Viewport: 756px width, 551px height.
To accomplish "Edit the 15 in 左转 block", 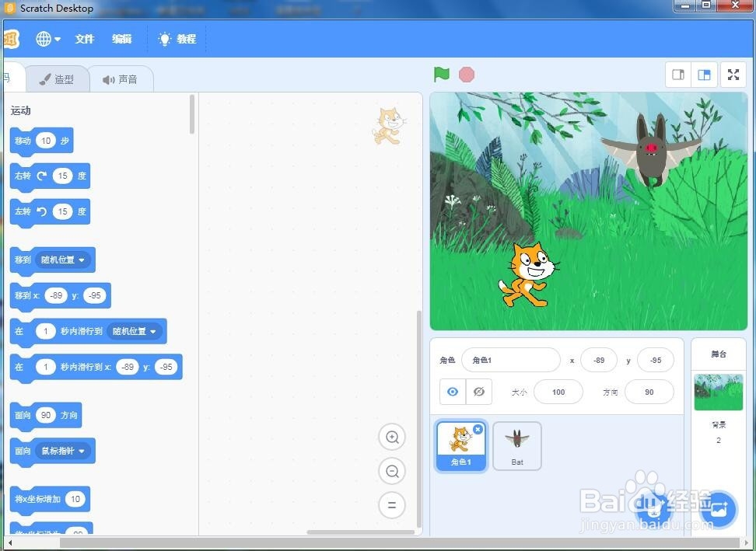I will click(x=63, y=211).
